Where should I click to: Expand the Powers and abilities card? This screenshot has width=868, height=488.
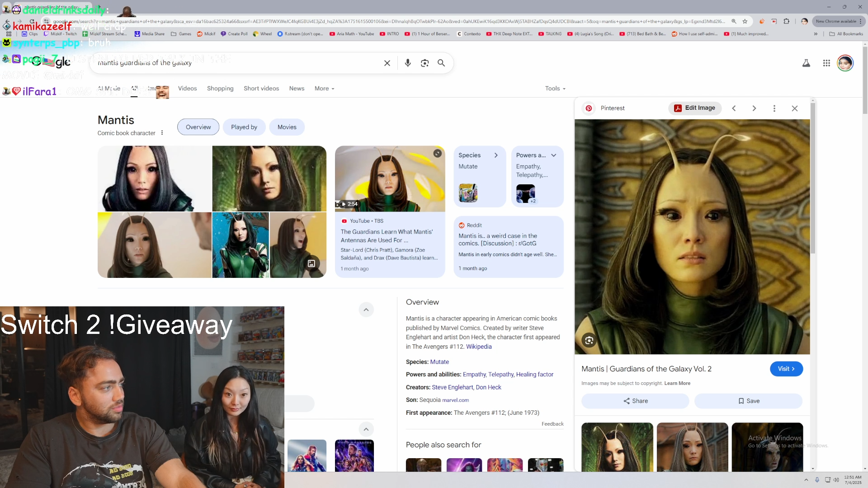554,155
